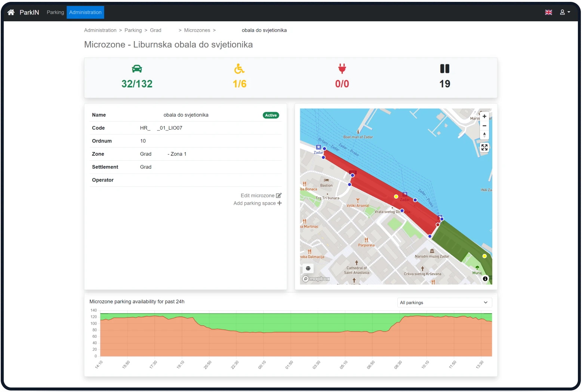Click the Porporela restaurant map label
The height and width of the screenshot is (392, 582).
pyautogui.click(x=366, y=245)
